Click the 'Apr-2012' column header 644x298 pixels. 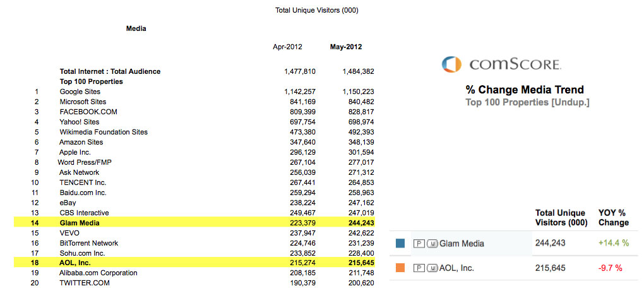tap(287, 47)
